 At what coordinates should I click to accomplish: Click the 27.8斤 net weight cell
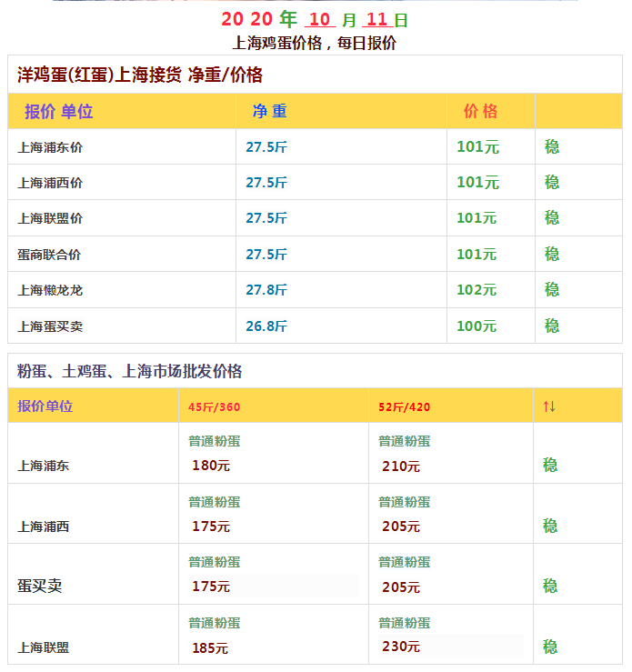pyautogui.click(x=266, y=290)
